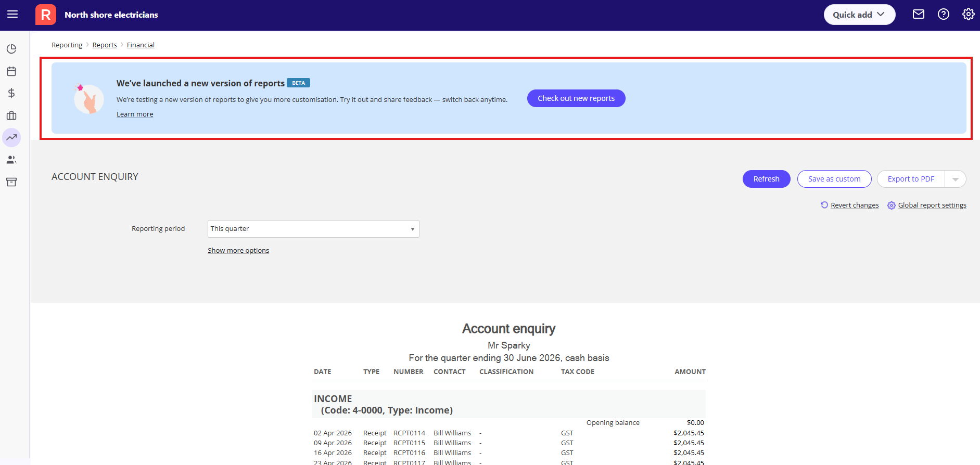
Task: Click the 02 Apr 2026 date cell
Action: click(333, 433)
